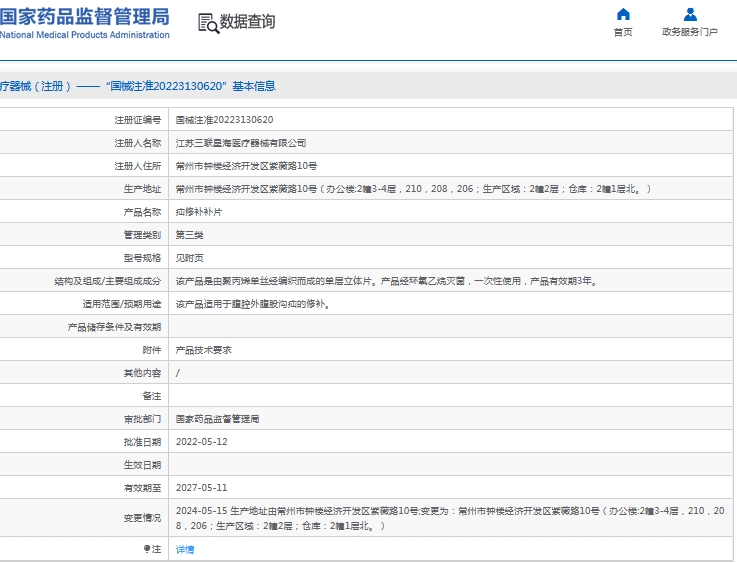Open the 详情 link in the 注 row
737x564 pixels.
185,549
